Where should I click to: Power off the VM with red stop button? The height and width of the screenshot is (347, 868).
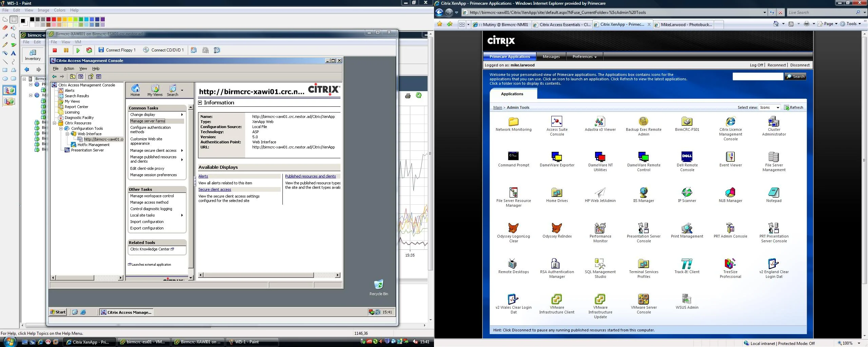click(55, 50)
